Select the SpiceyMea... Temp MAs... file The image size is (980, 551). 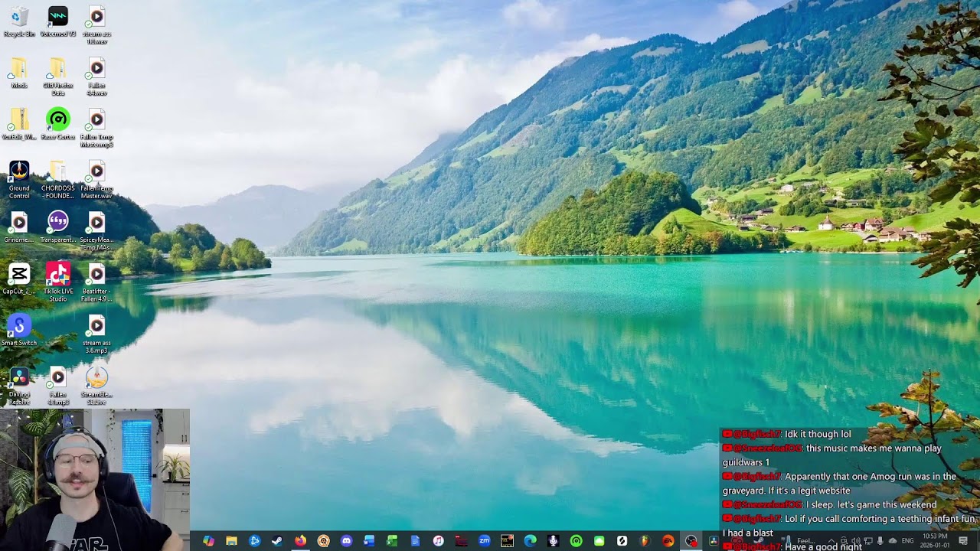[x=96, y=231]
